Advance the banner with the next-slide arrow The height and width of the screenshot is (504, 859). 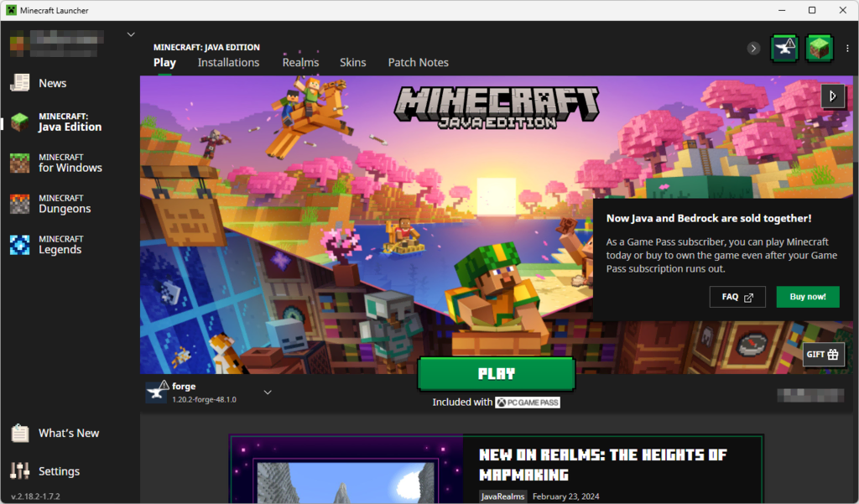click(x=833, y=96)
